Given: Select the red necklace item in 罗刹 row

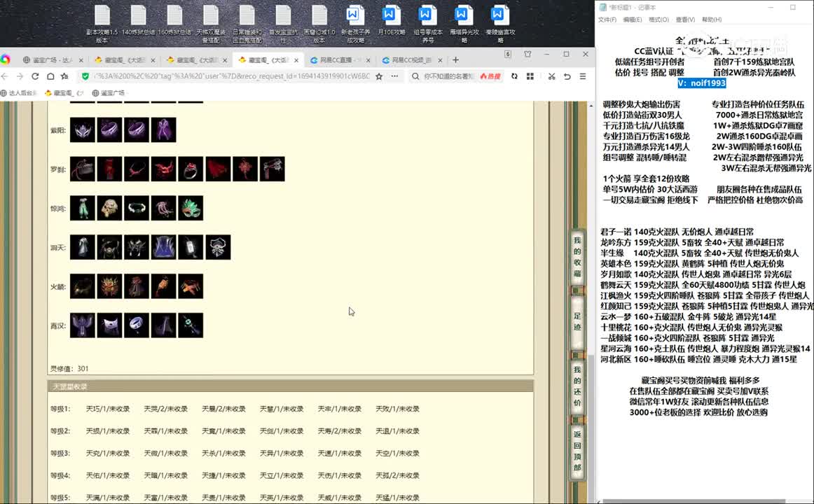Looking at the screenshot, I should click(137, 169).
